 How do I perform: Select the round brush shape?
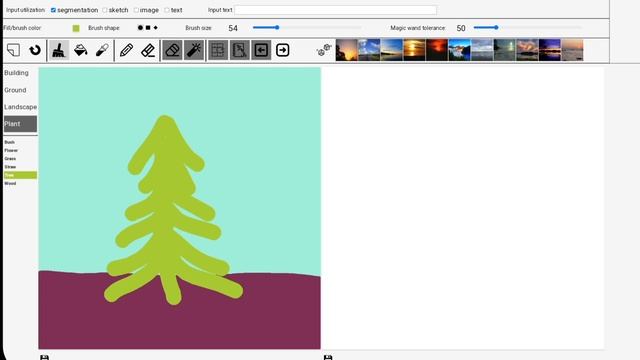[x=140, y=28]
